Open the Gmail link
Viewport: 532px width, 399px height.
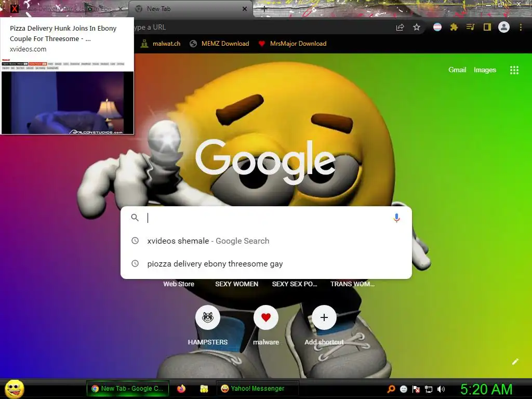pos(457,70)
